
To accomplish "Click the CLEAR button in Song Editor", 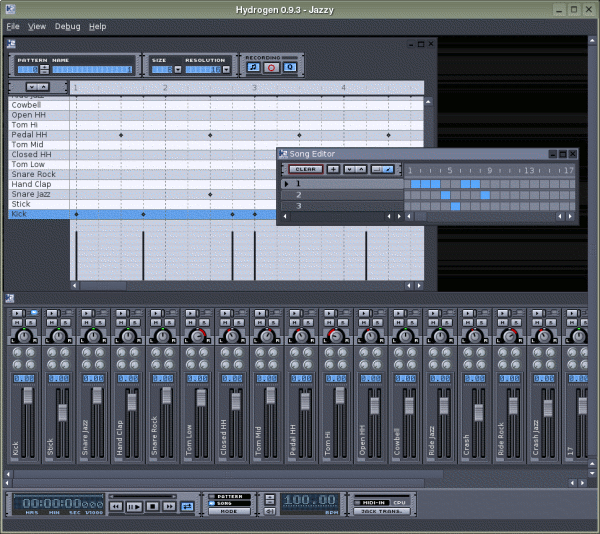I will tap(304, 169).
